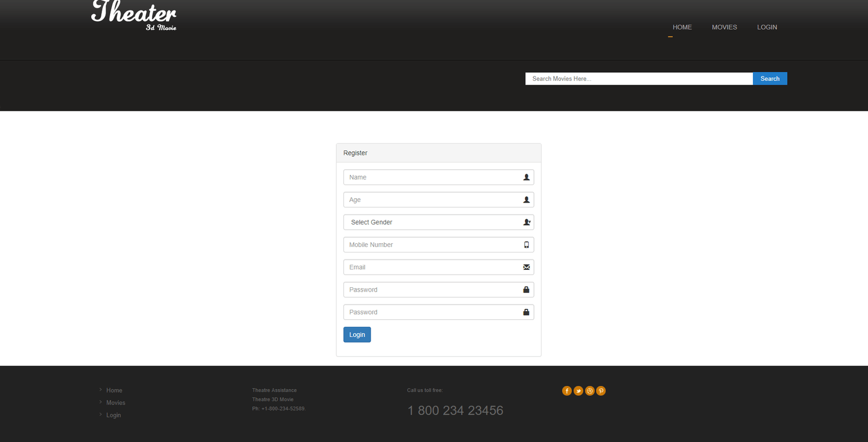Submit the form with Login button
The image size is (868, 442).
(357, 334)
